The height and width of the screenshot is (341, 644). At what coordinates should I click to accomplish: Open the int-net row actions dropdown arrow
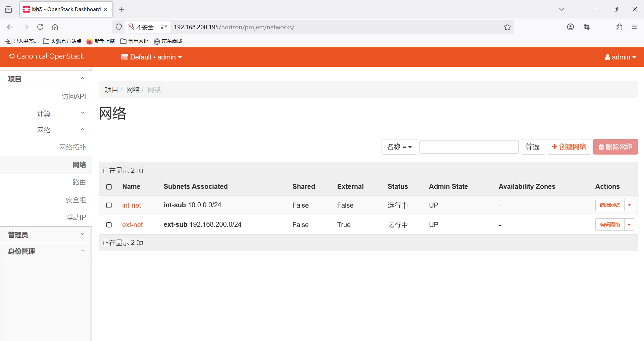[x=629, y=205]
